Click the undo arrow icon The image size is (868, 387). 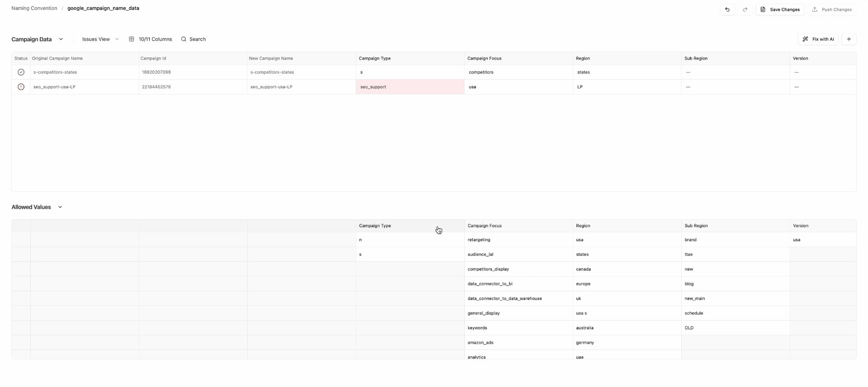click(x=727, y=9)
